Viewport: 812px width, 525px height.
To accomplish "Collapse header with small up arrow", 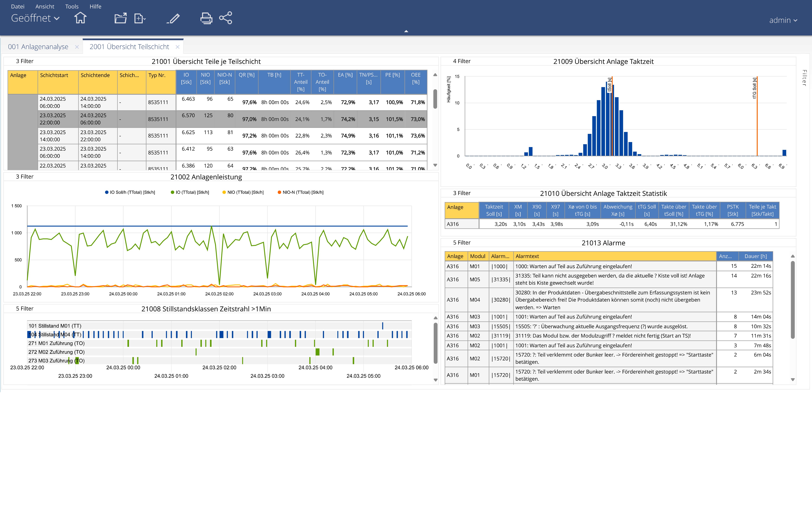I will tap(406, 31).
